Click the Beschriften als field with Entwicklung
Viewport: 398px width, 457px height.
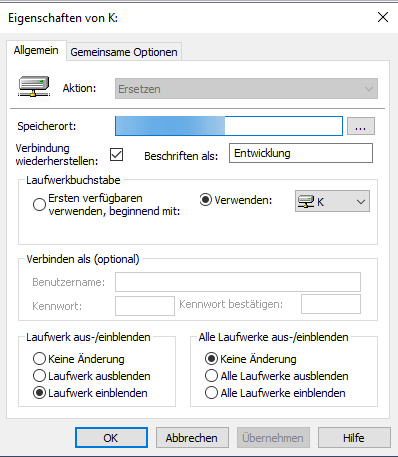click(301, 153)
